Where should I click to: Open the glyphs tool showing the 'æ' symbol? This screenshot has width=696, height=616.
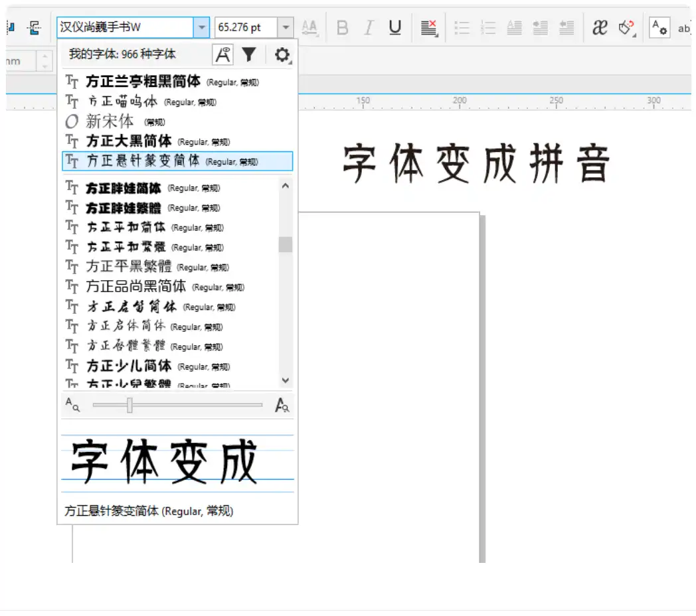(599, 27)
